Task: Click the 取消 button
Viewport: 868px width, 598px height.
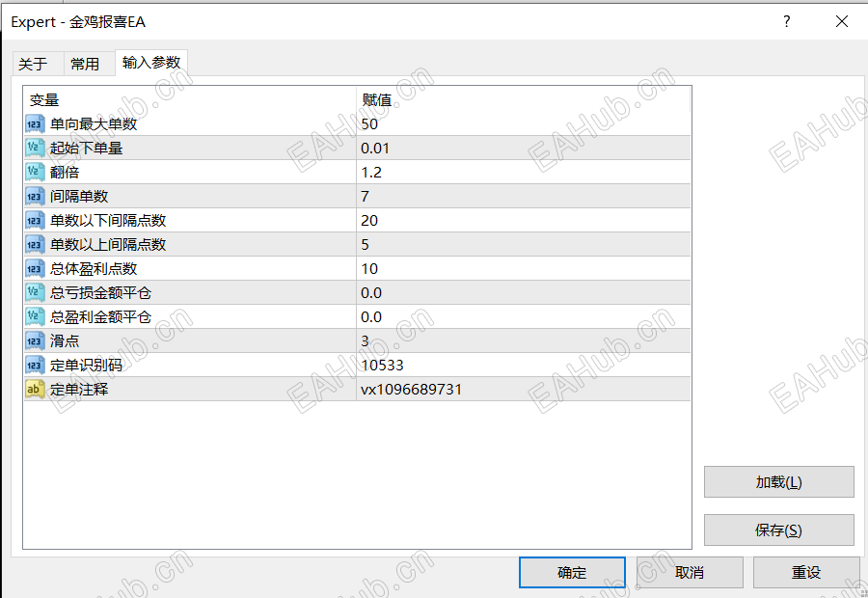Action: pos(690,572)
